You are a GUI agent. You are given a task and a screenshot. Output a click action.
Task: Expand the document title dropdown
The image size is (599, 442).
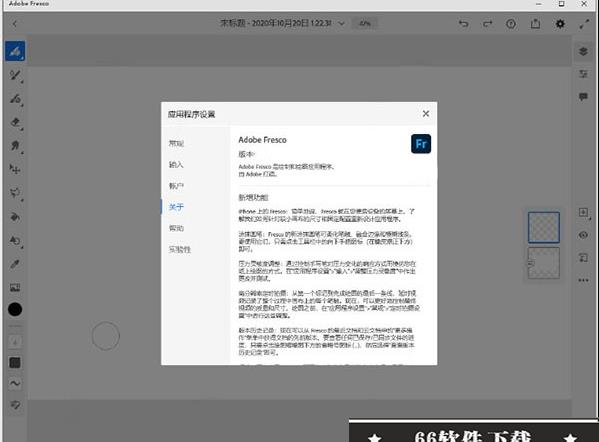[342, 24]
